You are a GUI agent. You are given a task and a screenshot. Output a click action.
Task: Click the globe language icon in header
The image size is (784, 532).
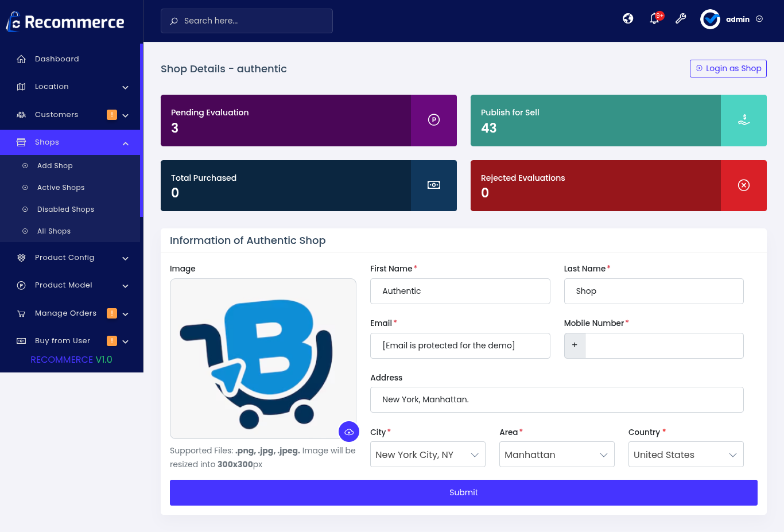(628, 19)
